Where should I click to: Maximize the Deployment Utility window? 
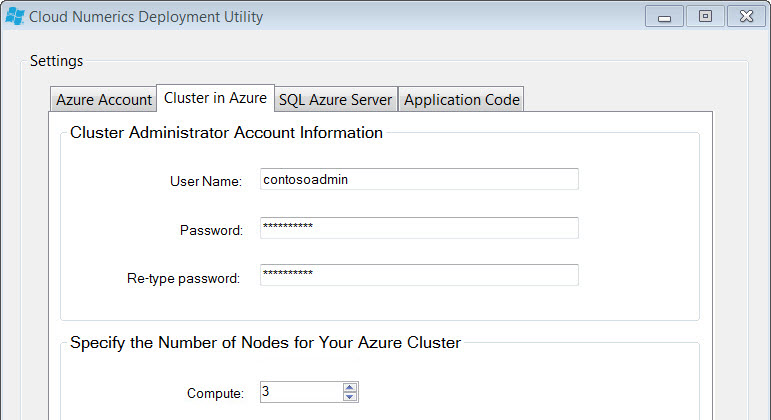pos(705,17)
